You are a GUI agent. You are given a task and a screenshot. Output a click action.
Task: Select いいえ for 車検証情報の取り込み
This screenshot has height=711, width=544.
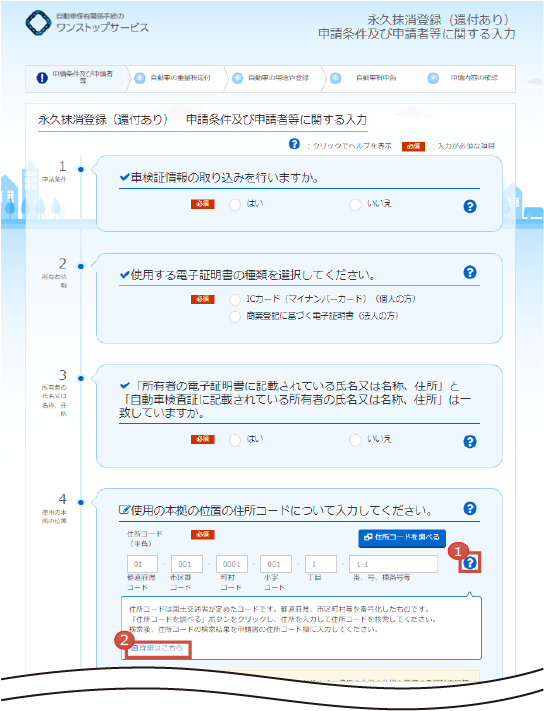tap(355, 205)
